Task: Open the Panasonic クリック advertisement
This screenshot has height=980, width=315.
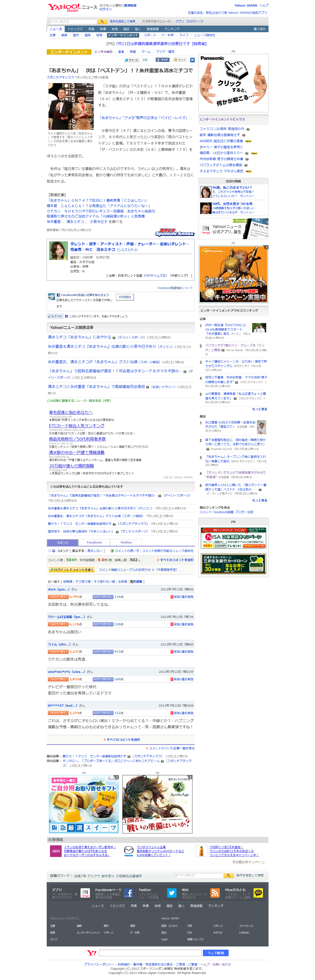Action: (x=234, y=83)
